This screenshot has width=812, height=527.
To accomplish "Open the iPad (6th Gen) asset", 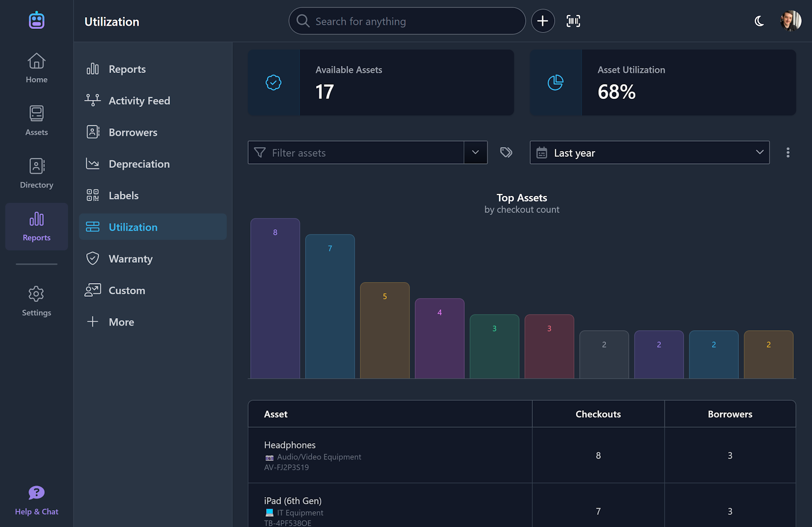I will [522, 505].
